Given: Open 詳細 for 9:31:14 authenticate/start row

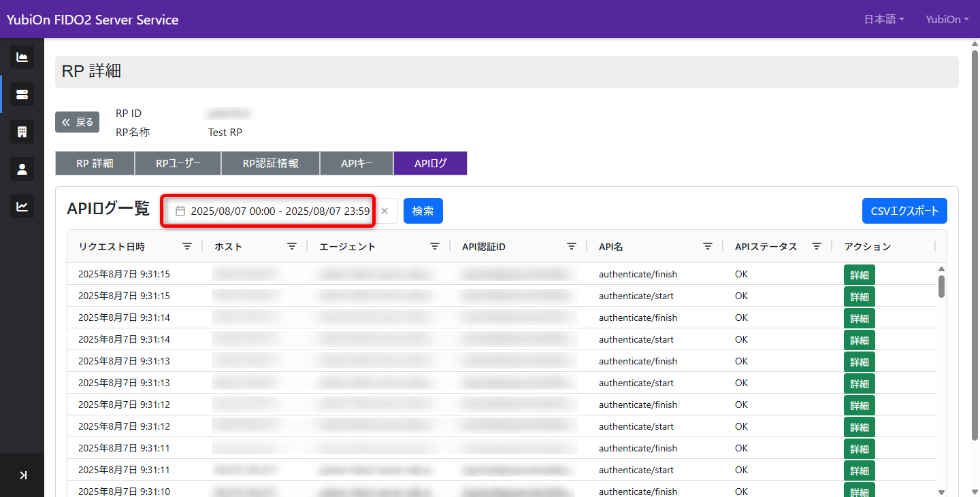Looking at the screenshot, I should point(860,340).
